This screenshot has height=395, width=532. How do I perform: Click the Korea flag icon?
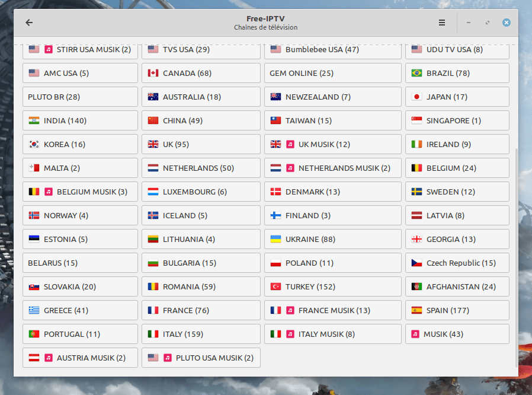click(x=34, y=144)
